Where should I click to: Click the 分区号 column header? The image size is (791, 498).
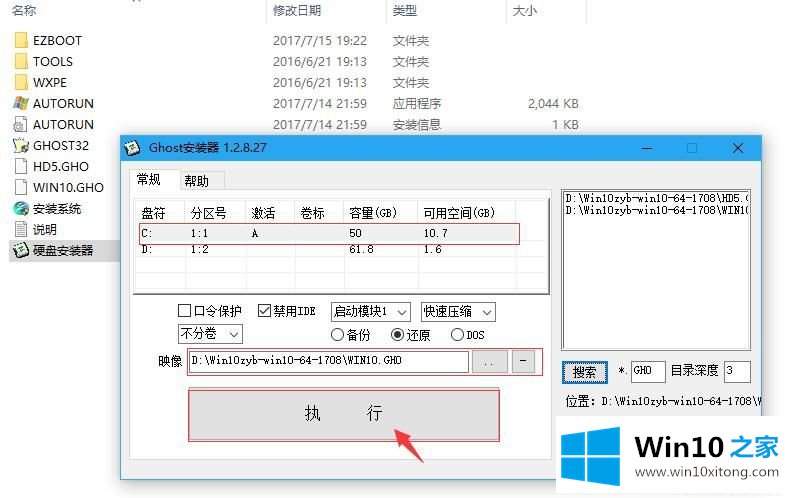coord(215,213)
